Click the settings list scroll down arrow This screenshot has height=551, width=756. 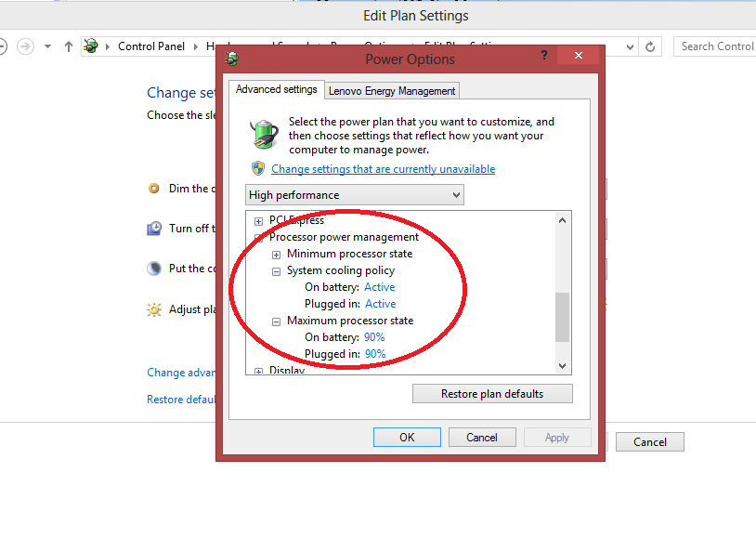coord(562,366)
